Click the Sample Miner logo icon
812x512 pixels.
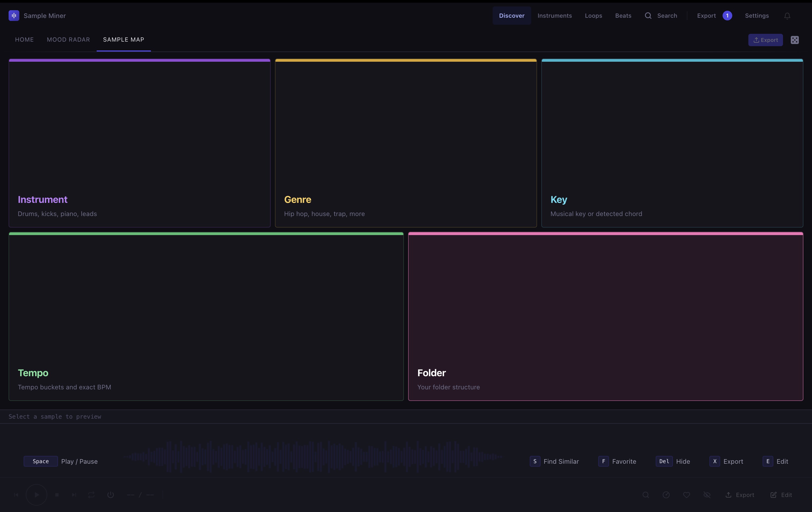[x=14, y=16]
